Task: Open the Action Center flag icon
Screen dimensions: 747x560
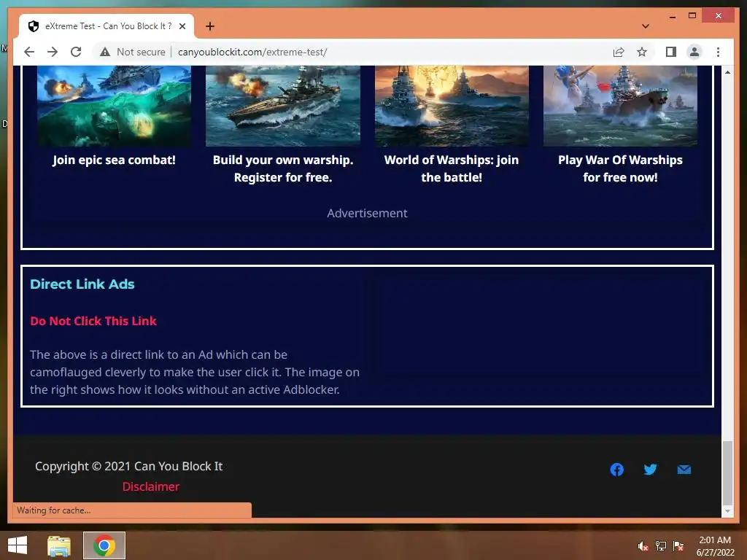Action: point(678,546)
